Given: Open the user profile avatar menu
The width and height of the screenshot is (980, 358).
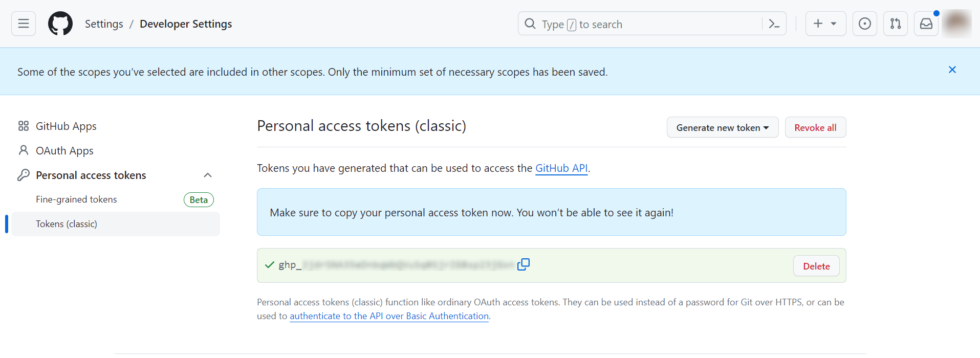Looking at the screenshot, I should (x=956, y=24).
